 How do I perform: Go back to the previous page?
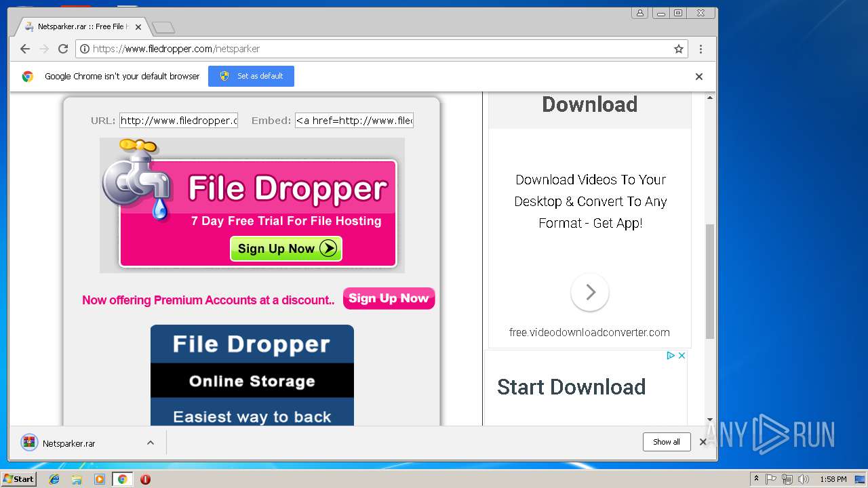click(25, 49)
